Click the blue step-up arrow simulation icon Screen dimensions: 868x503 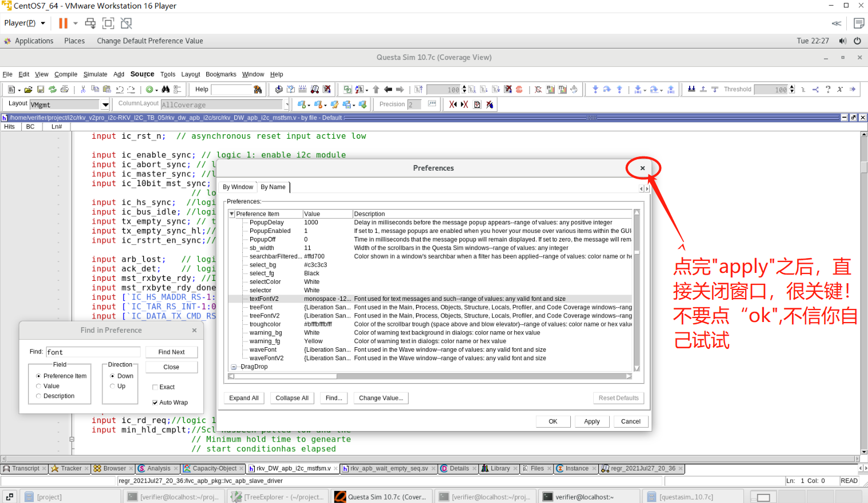[619, 90]
